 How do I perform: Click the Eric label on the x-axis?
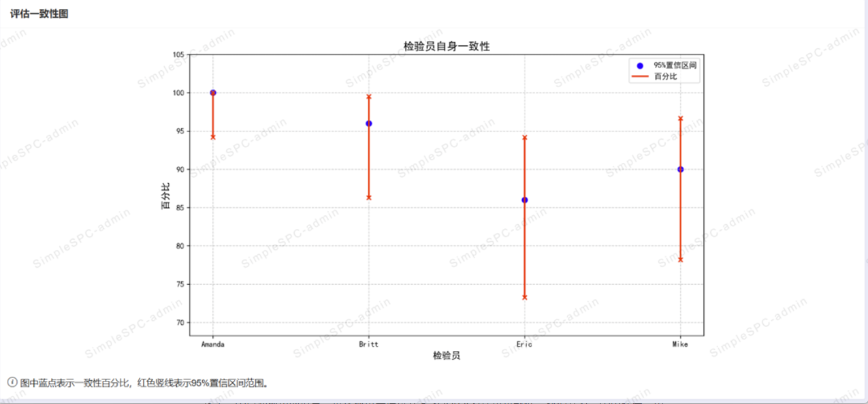click(524, 344)
